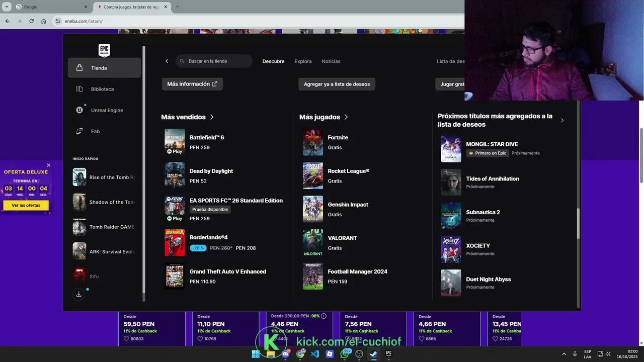Viewport: 644px width, 362px height.
Task: Click the Jugar gratis button
Action: (x=450, y=84)
